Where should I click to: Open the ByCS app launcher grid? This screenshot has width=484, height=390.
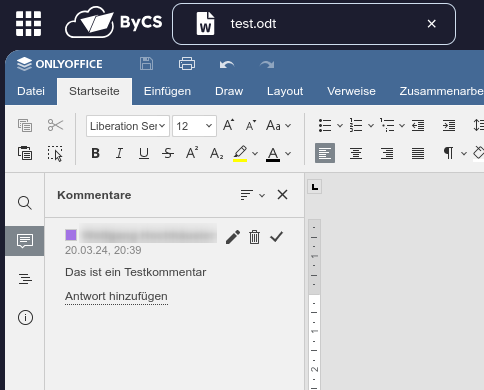tap(28, 24)
